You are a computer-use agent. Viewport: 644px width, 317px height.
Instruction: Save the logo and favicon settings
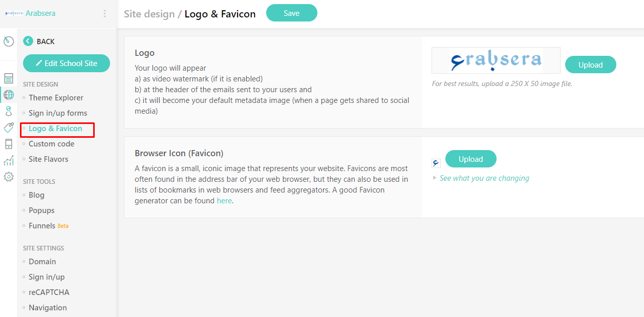pyautogui.click(x=292, y=13)
